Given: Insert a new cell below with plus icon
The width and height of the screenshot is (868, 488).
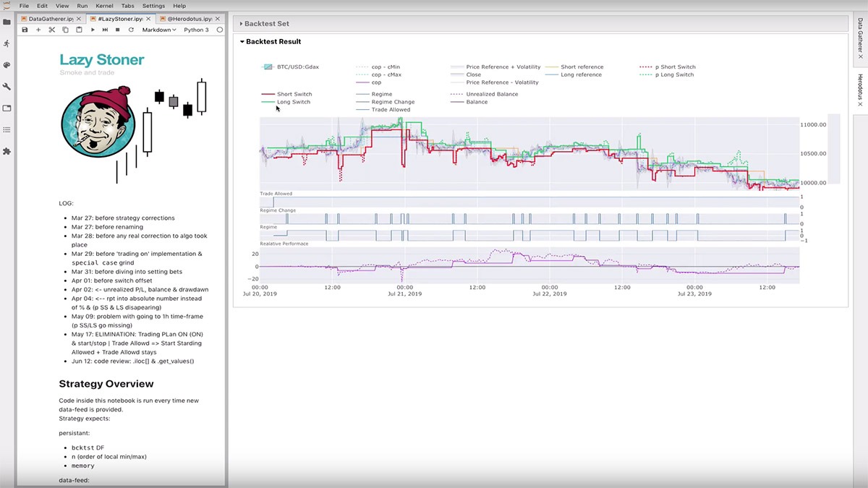Looking at the screenshot, I should [38, 30].
